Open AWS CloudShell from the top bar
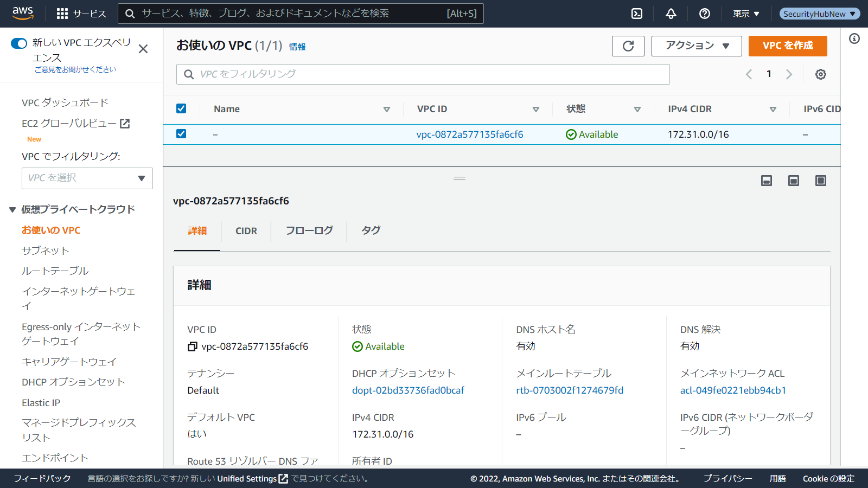 click(x=637, y=14)
